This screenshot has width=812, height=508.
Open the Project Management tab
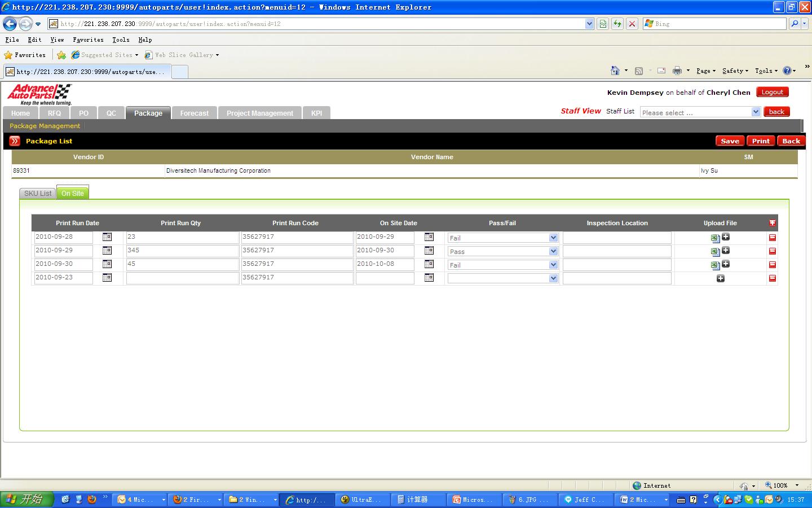point(259,113)
